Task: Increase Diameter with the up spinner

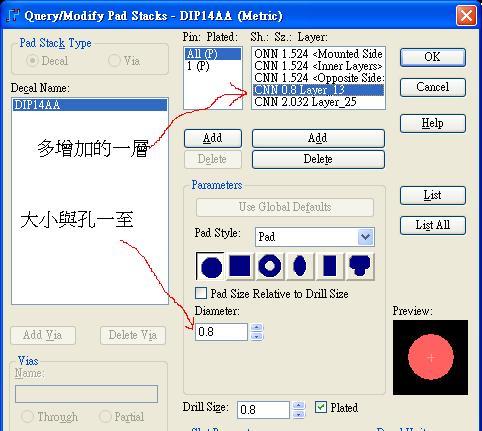Action: tap(256, 327)
